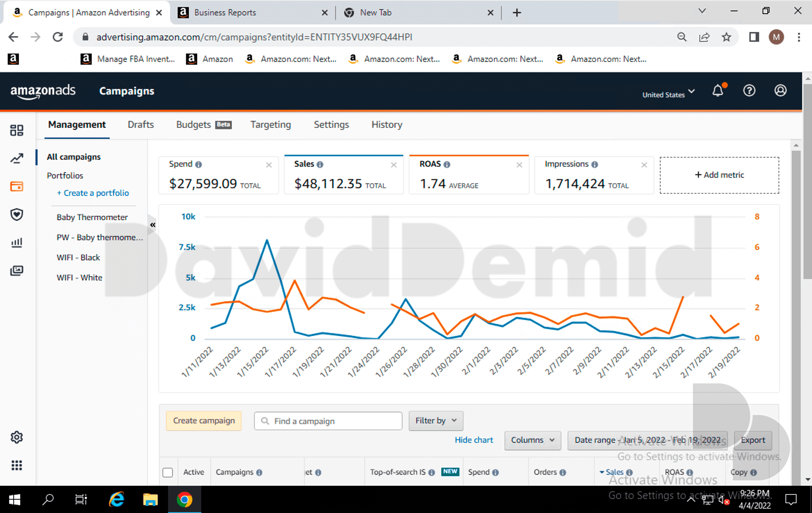Open the brand safety shield sidebar icon
The image size is (812, 513).
[x=17, y=215]
